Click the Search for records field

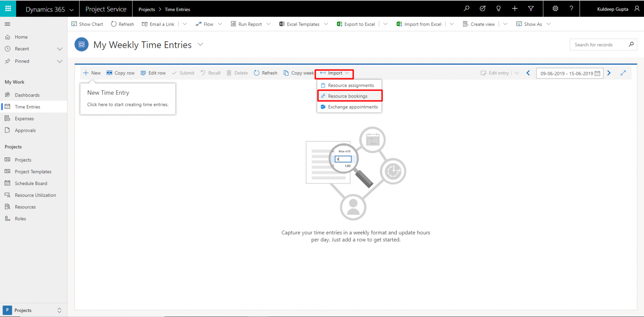599,45
